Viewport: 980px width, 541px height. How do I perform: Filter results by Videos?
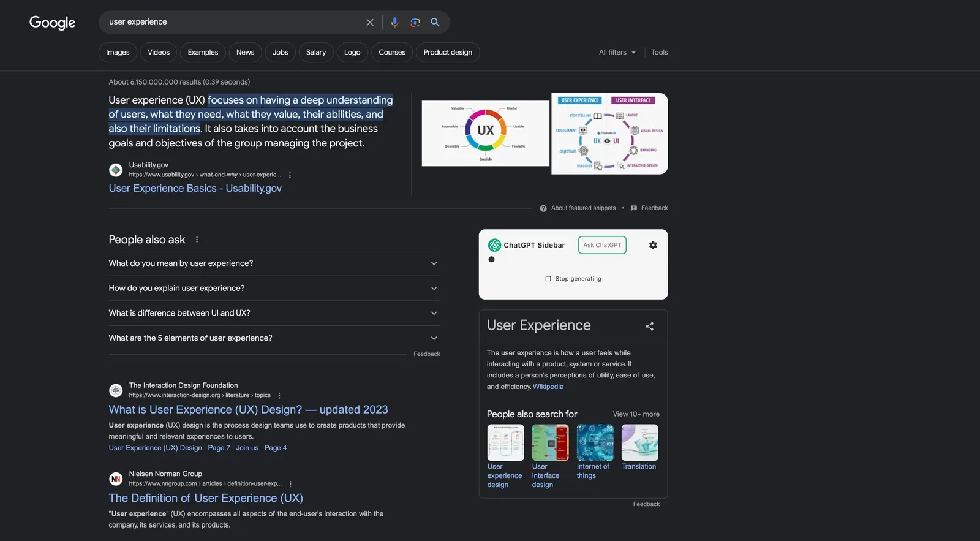coord(159,53)
